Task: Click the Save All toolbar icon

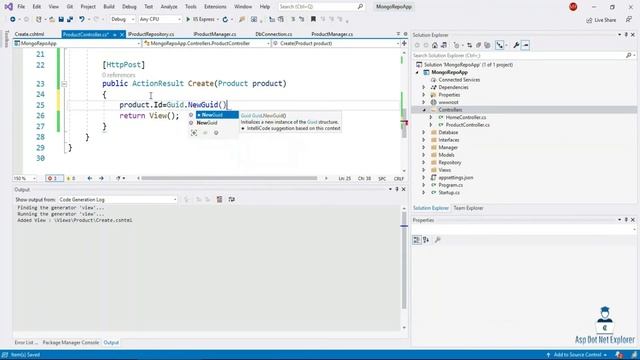Action: pos(70,19)
